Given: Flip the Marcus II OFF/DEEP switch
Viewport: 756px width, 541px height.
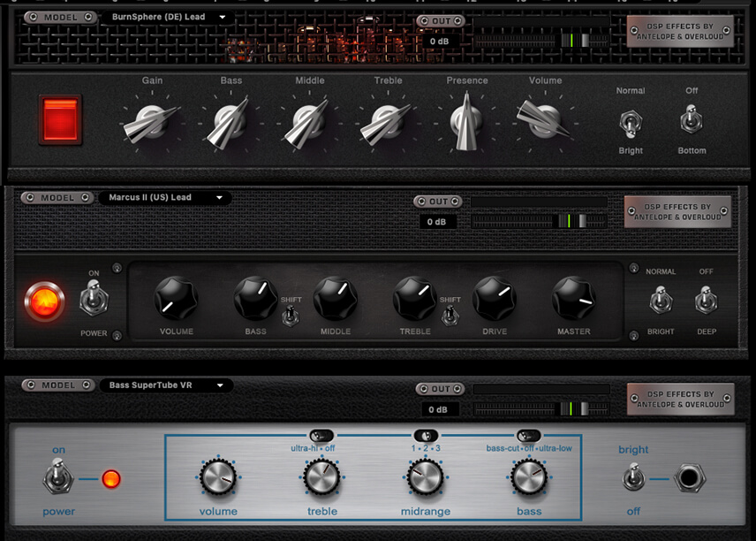Looking at the screenshot, I should tap(706, 300).
